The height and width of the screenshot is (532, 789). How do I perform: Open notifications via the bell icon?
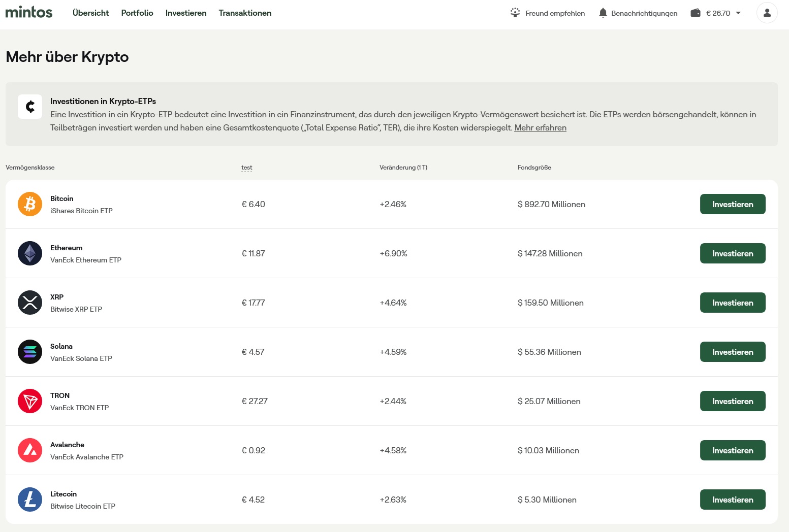[603, 13]
